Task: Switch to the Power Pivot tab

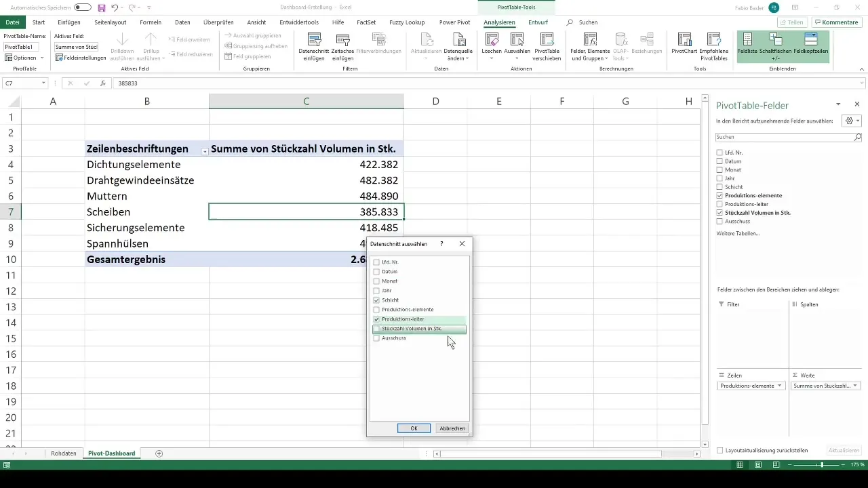Action: tap(455, 22)
